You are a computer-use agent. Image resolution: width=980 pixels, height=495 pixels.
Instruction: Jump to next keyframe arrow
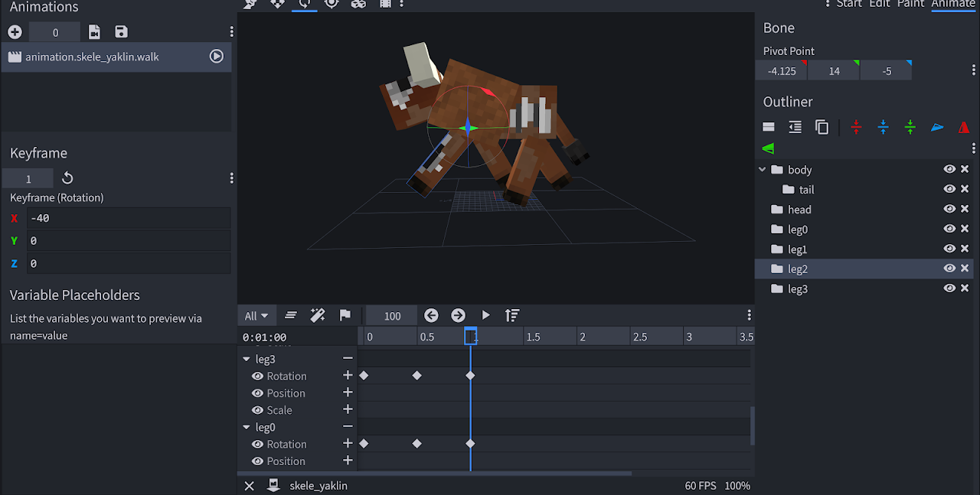458,315
